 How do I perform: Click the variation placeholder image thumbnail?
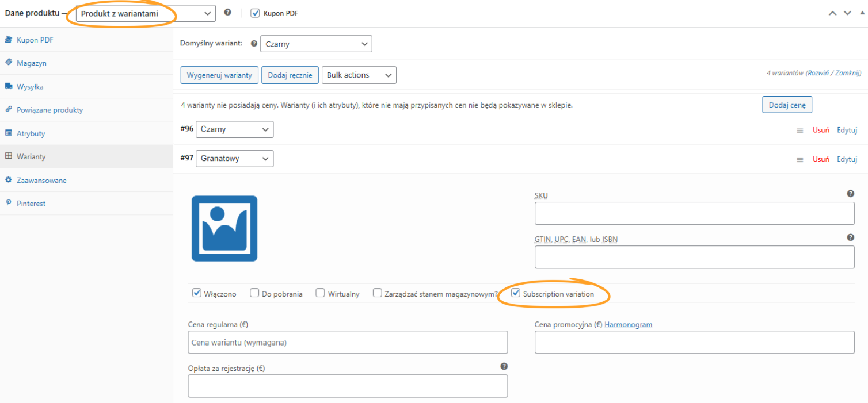coord(224,228)
